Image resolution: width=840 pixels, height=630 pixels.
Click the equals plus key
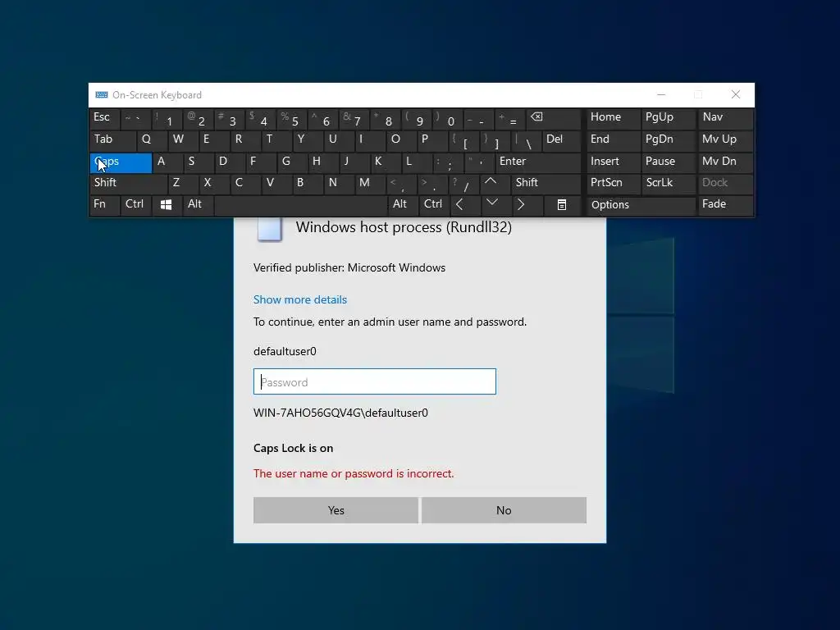point(509,119)
